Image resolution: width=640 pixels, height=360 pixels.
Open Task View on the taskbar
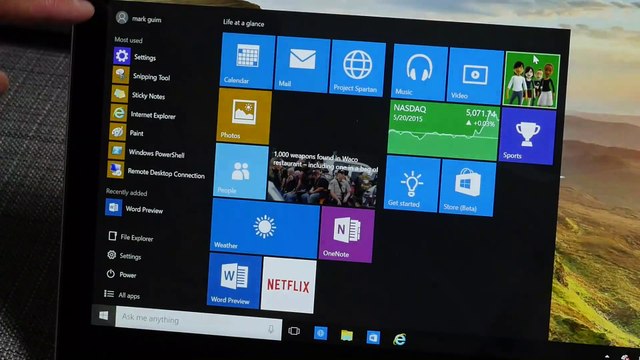pyautogui.click(x=294, y=331)
